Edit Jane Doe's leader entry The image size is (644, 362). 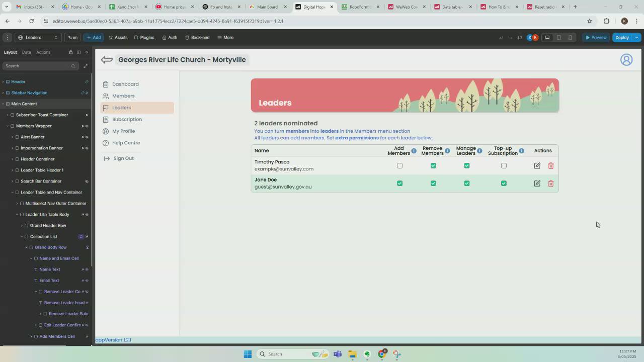(x=537, y=184)
